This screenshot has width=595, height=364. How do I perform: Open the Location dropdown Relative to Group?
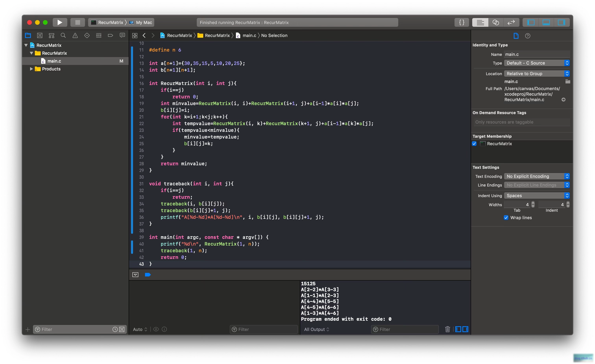tap(537, 74)
